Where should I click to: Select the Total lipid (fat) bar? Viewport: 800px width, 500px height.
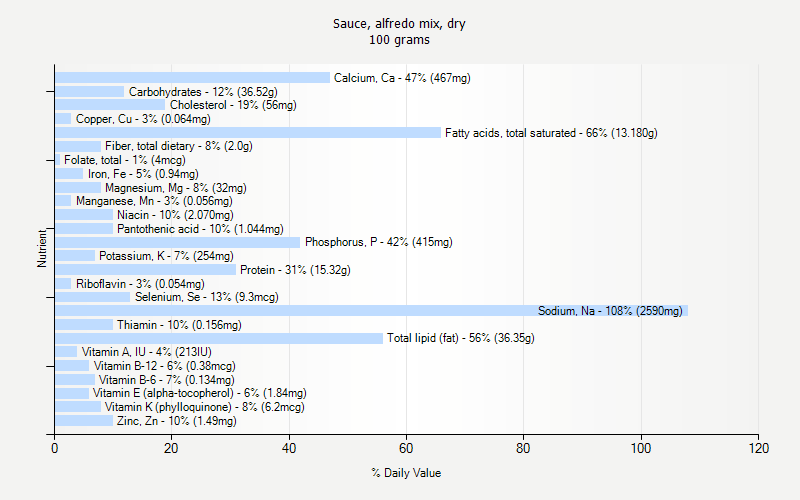coord(219,338)
